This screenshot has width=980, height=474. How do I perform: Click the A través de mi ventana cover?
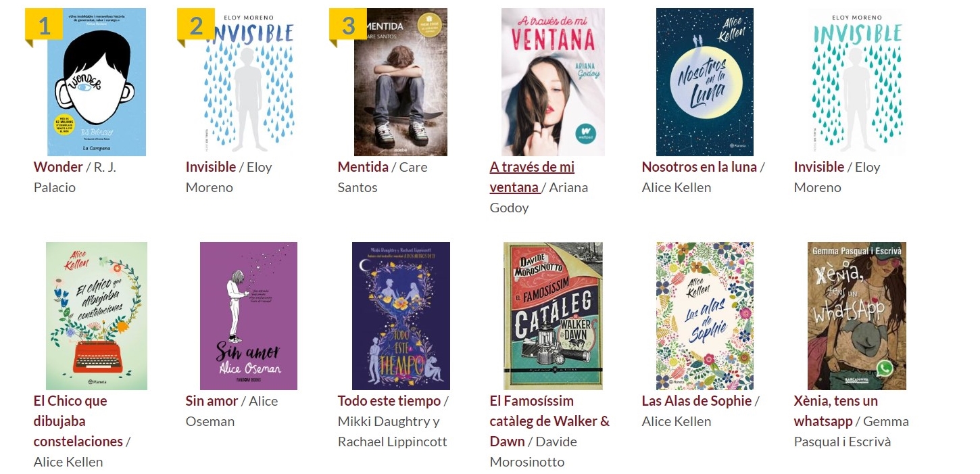tap(553, 82)
